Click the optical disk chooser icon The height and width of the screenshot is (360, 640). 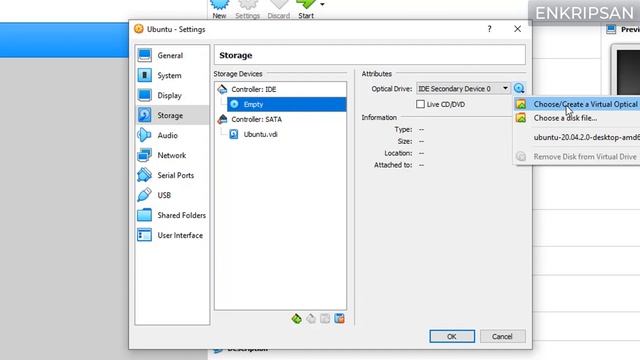pos(519,88)
